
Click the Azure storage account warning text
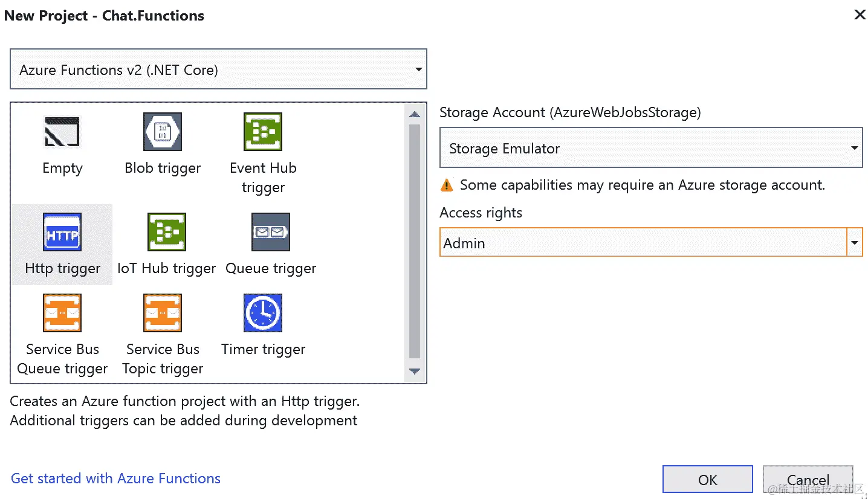(x=643, y=185)
